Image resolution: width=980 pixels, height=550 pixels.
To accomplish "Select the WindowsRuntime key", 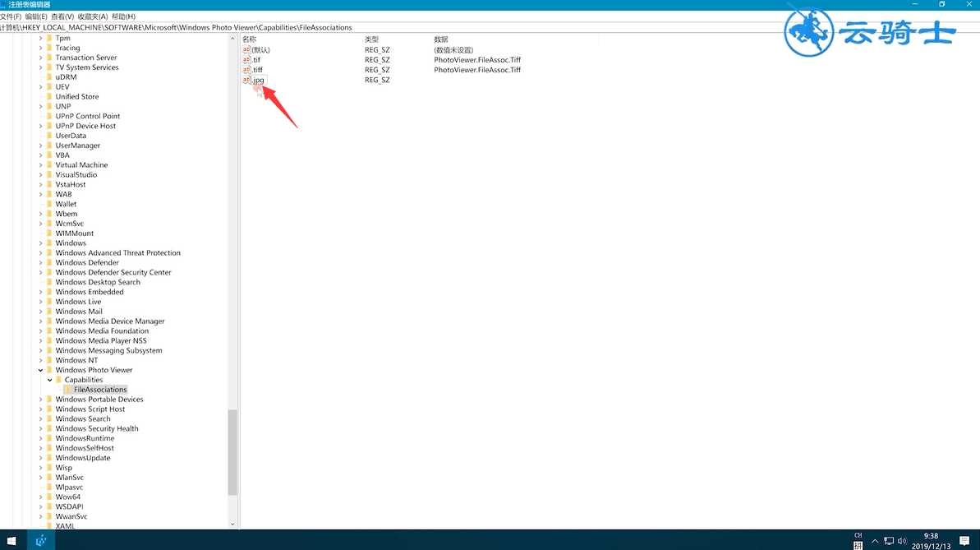I will coord(85,439).
